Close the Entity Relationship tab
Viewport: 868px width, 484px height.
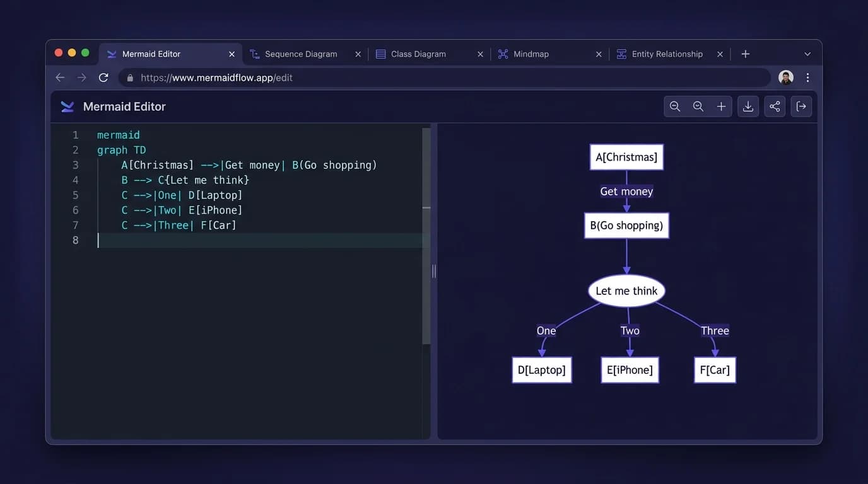click(720, 54)
